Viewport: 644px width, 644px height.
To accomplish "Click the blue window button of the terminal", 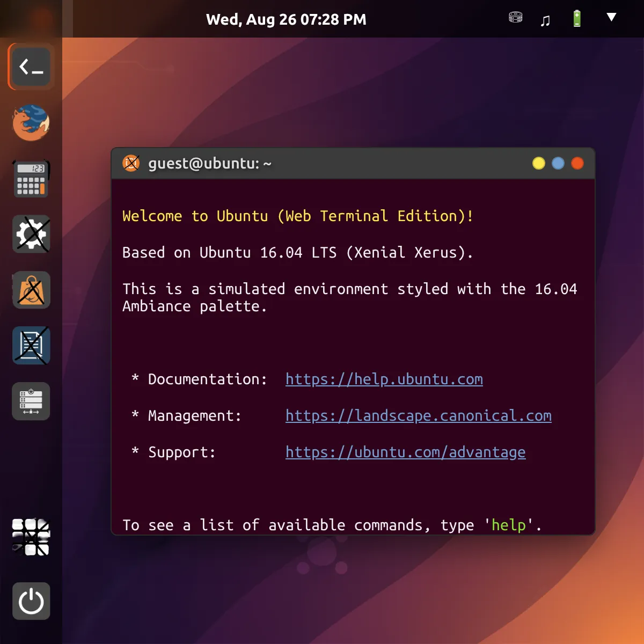I will tap(558, 163).
